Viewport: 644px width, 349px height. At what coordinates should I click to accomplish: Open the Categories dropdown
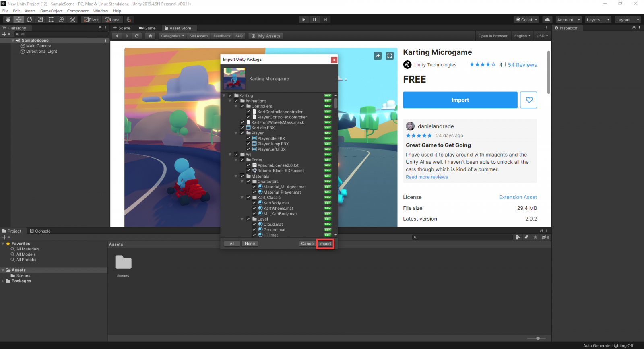[x=172, y=36]
